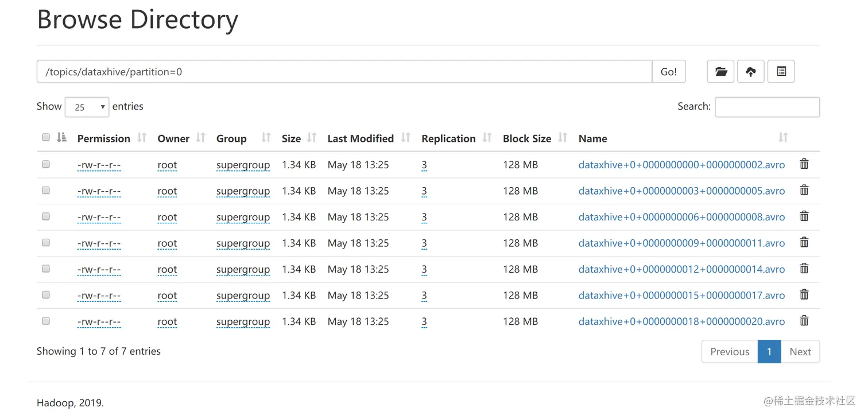
Task: Click permission -rw-r--r-- of file ending 0000000002.avro
Action: coord(99,165)
